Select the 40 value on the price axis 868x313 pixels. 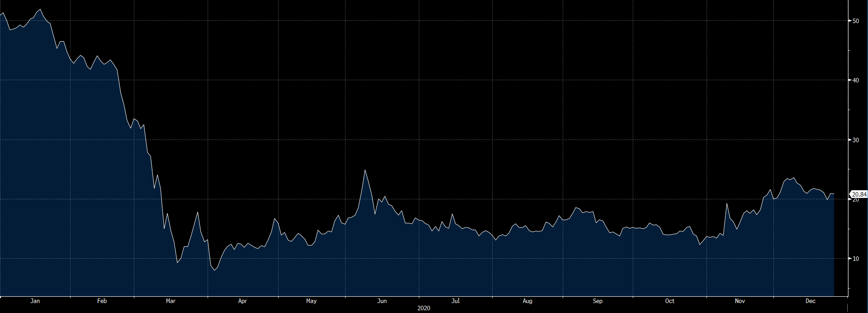click(856, 80)
